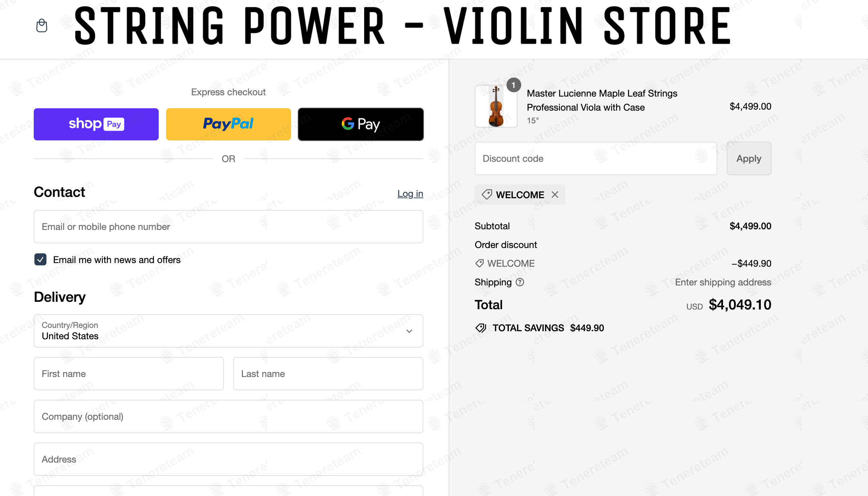Follow the Log in link
This screenshot has width=868, height=496.
[410, 194]
